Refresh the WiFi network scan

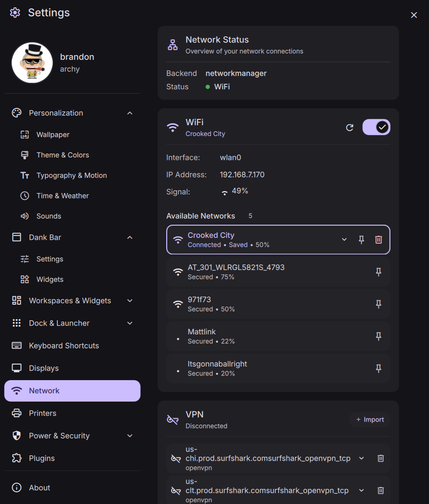click(x=350, y=127)
